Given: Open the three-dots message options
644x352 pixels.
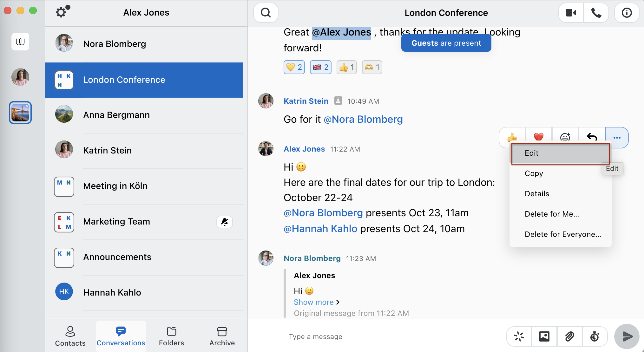Looking at the screenshot, I should pyautogui.click(x=617, y=138).
